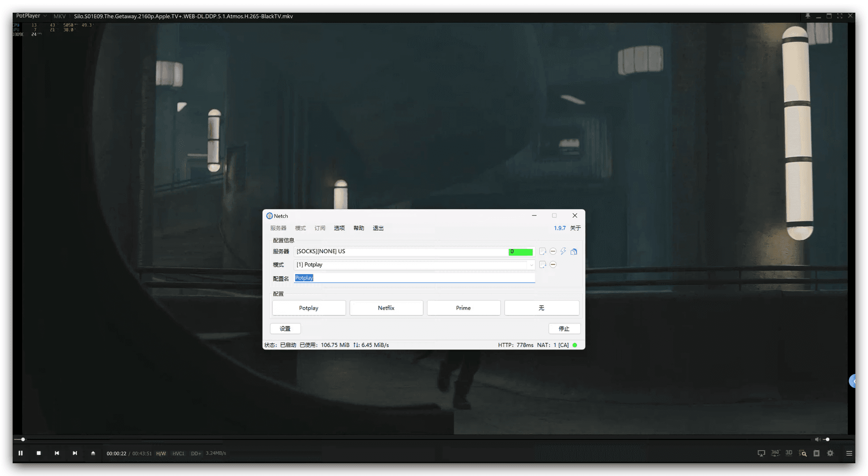
Task: Open the AirPlay/cast screen icon
Action: 761,453
